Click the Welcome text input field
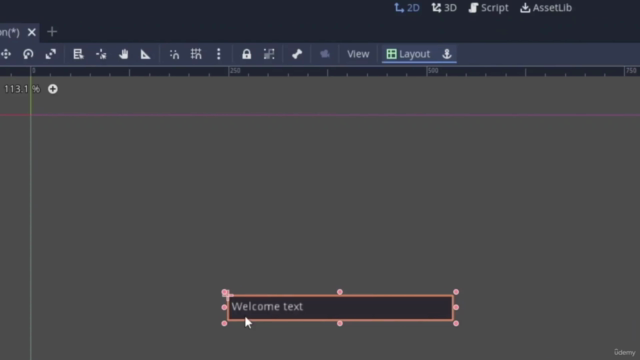Image resolution: width=640 pixels, height=360 pixels. 340,307
